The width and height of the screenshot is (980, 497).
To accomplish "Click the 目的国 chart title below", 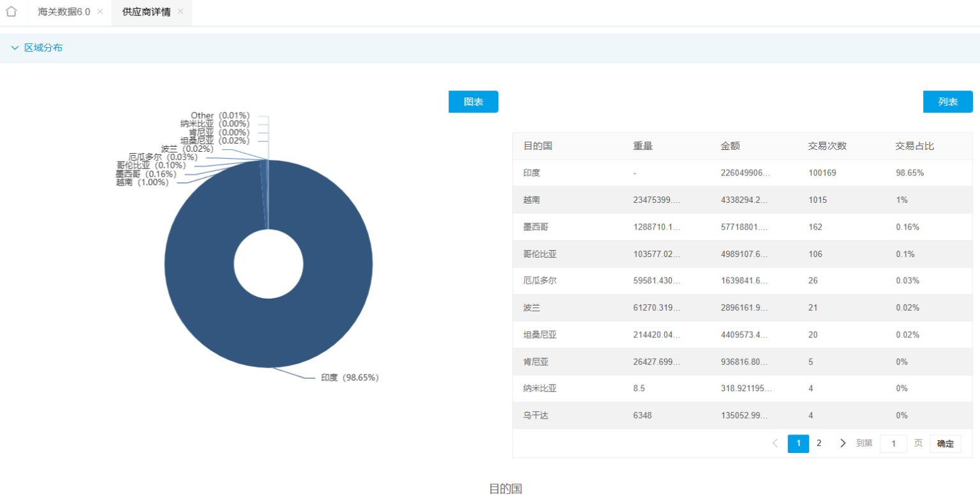I will pos(505,489).
